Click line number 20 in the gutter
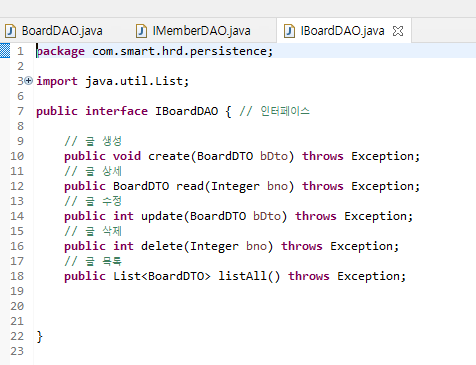 pyautogui.click(x=17, y=306)
